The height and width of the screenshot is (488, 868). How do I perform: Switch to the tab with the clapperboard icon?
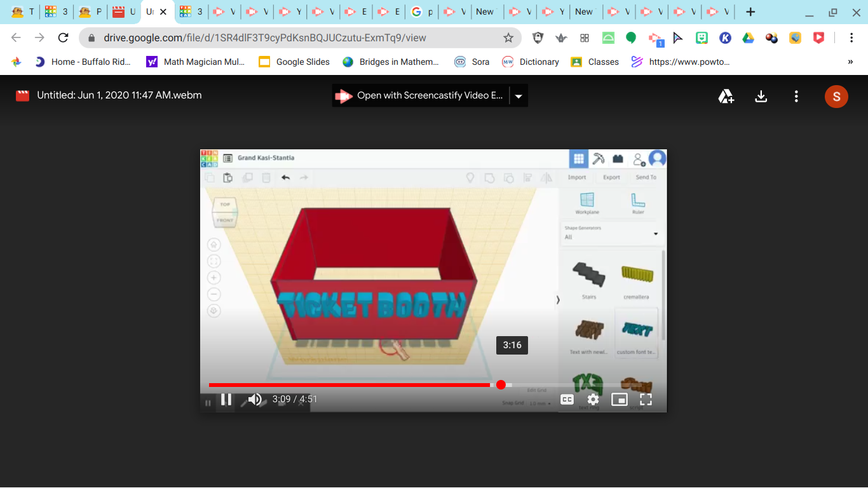coord(123,11)
